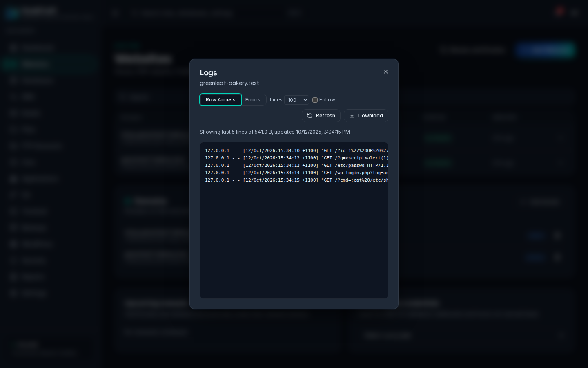
Task: Click log line with ?cmd=;cat request
Action: point(296,180)
